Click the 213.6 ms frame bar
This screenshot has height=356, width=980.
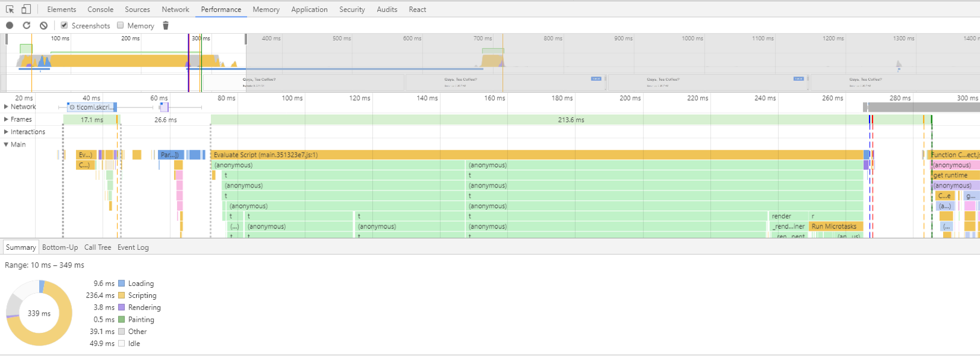(x=570, y=120)
